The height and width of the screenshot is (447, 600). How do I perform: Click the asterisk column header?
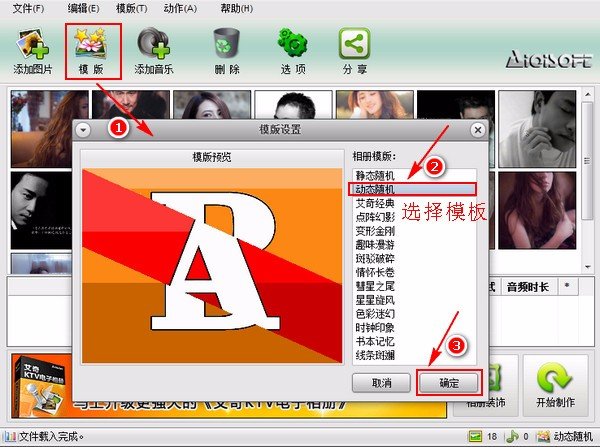(x=567, y=287)
